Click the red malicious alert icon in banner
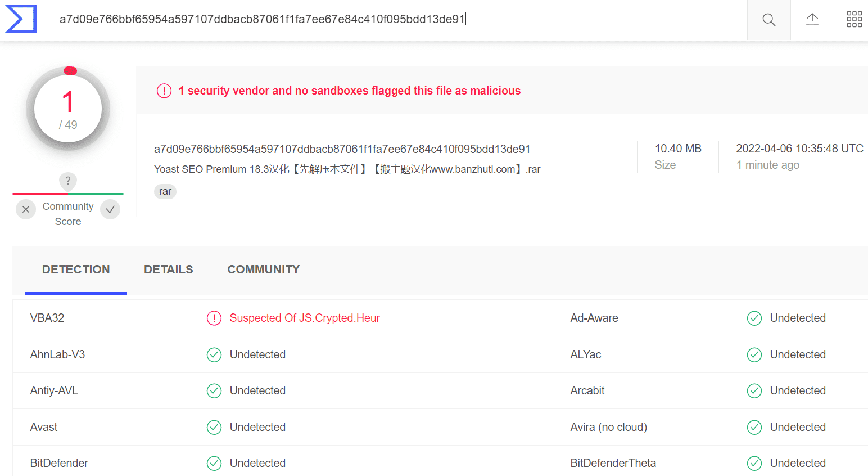The width and height of the screenshot is (868, 476). 164,91
